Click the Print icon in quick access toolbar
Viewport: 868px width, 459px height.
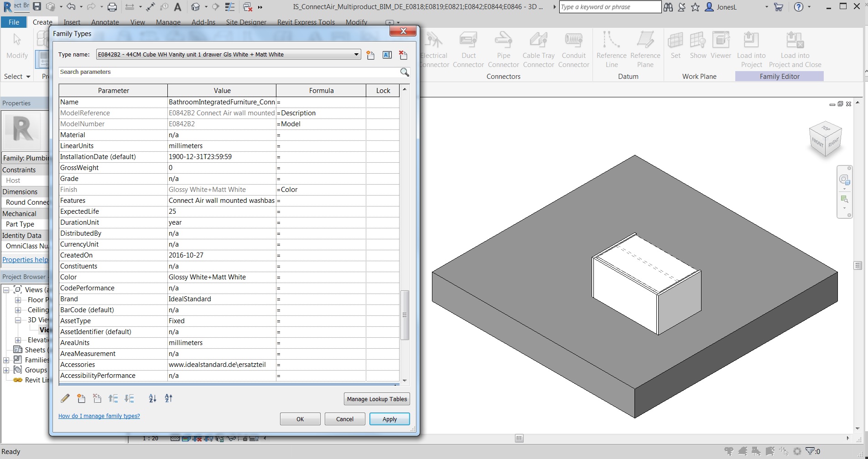[x=112, y=7]
